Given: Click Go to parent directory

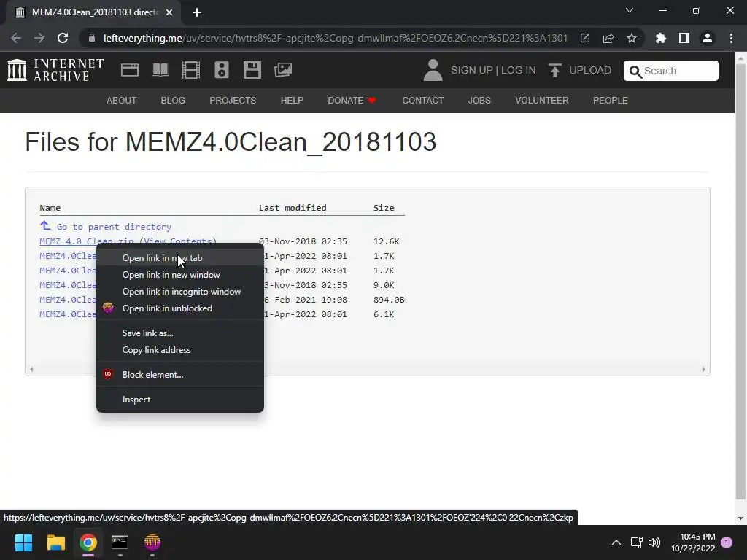Looking at the screenshot, I should coord(114,227).
